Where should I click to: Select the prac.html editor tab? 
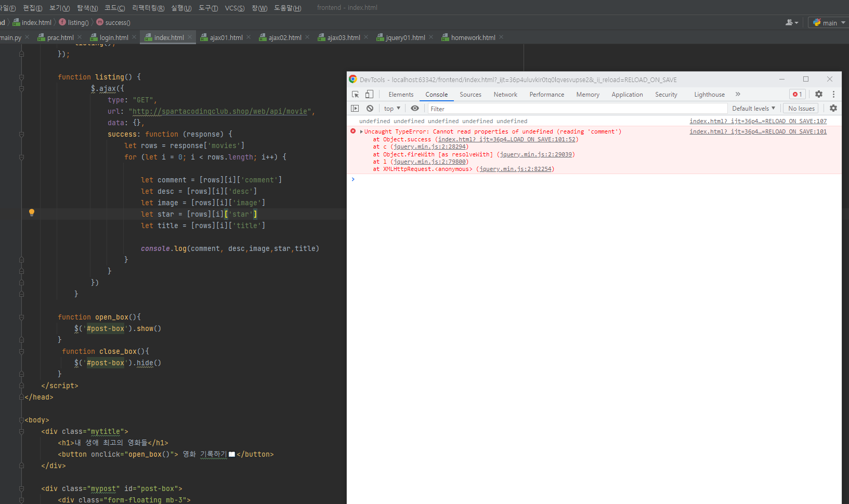(x=60, y=37)
